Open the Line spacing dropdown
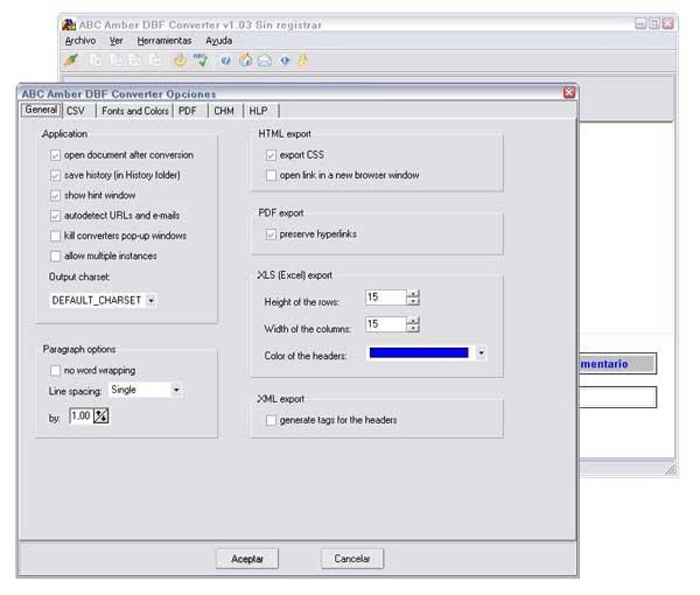The width and height of the screenshot is (700, 595). pos(176,390)
